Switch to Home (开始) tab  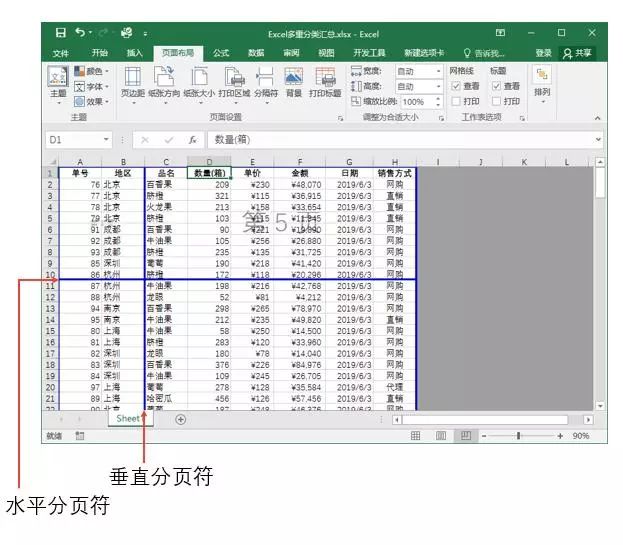click(100, 53)
